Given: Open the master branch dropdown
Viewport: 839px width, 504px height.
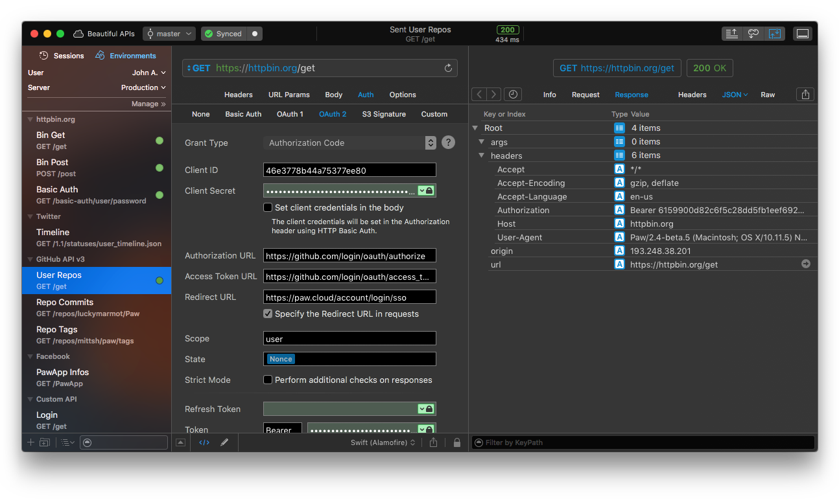Looking at the screenshot, I should 169,34.
